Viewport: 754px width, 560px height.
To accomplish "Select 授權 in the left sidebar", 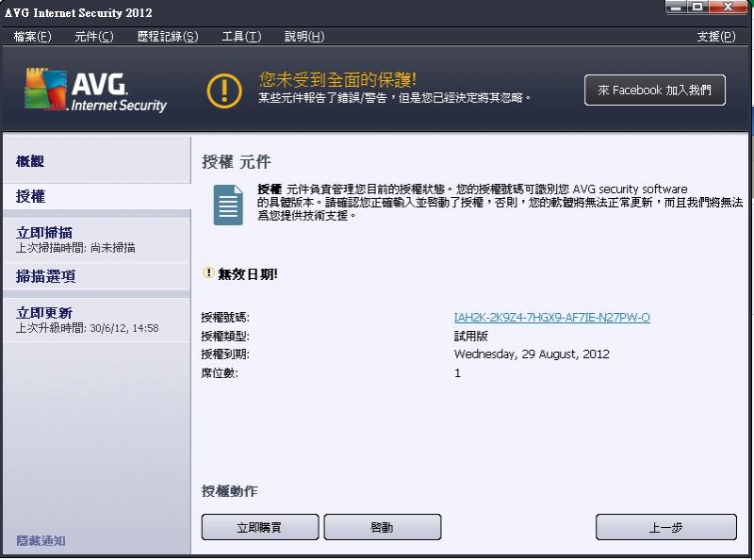I will 31,197.
